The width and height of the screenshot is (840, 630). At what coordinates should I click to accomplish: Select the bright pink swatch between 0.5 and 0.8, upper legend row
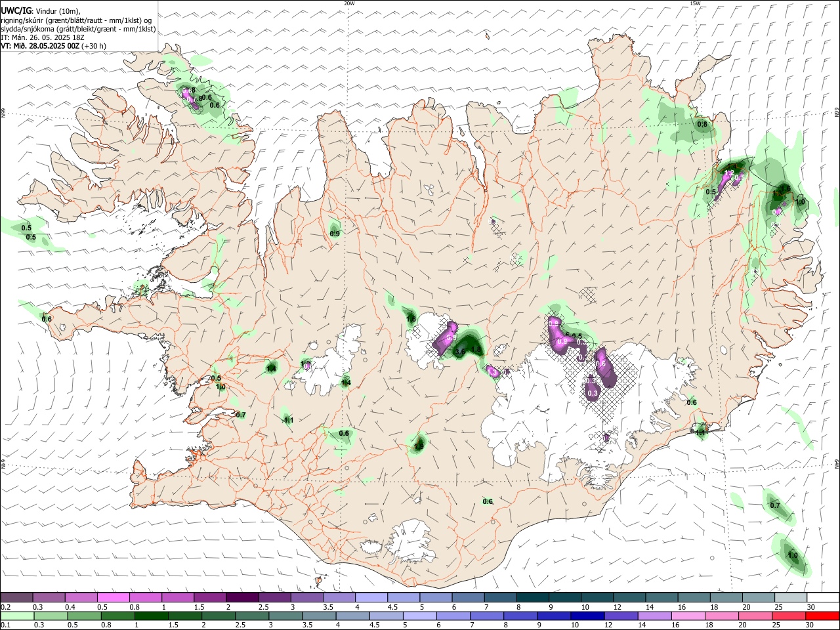(x=114, y=597)
